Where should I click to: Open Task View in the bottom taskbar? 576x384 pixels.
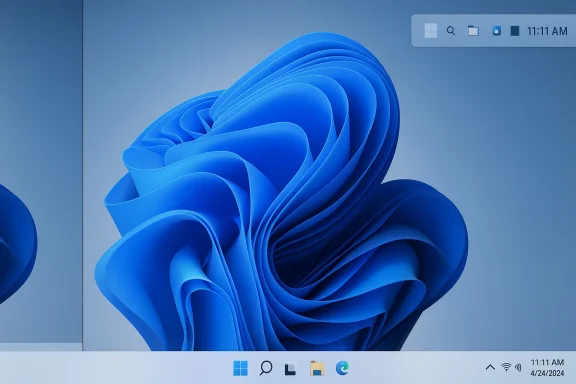tap(291, 369)
